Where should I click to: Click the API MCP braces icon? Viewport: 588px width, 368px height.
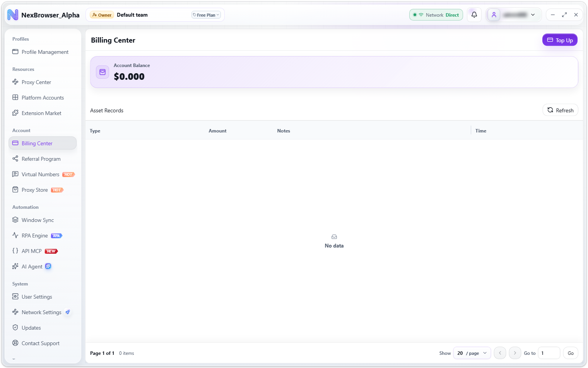[x=15, y=251]
